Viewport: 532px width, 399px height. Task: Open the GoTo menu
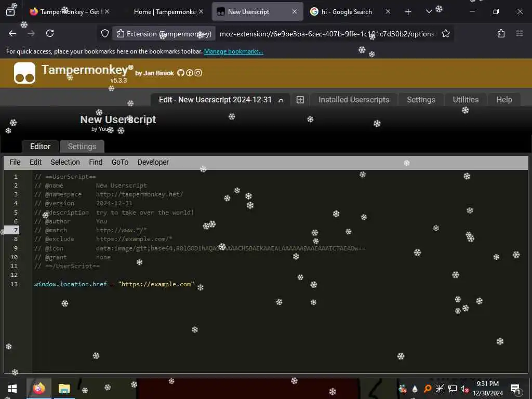coord(120,162)
